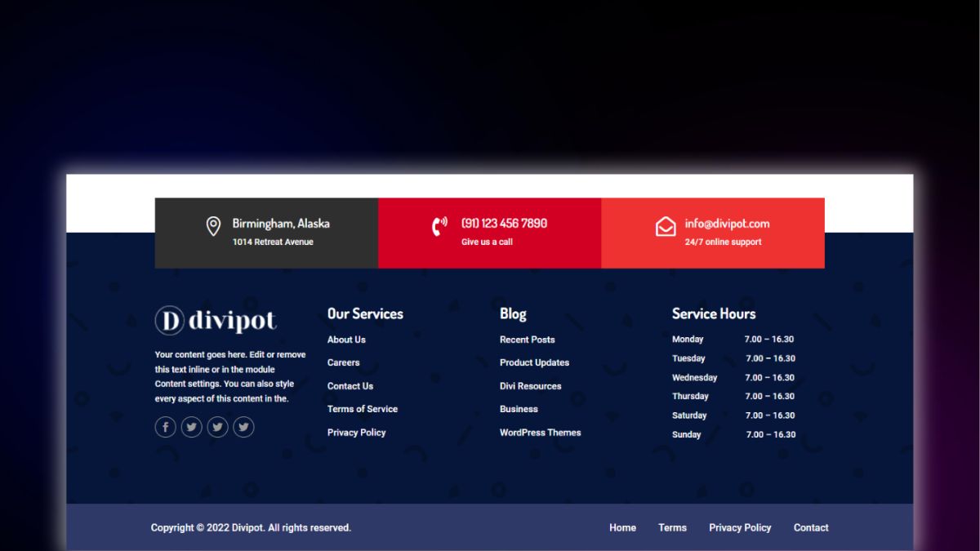Screen dimensions: 980x551
Task: Click the 1014 Retreat Avenue text
Action: pyautogui.click(x=273, y=242)
